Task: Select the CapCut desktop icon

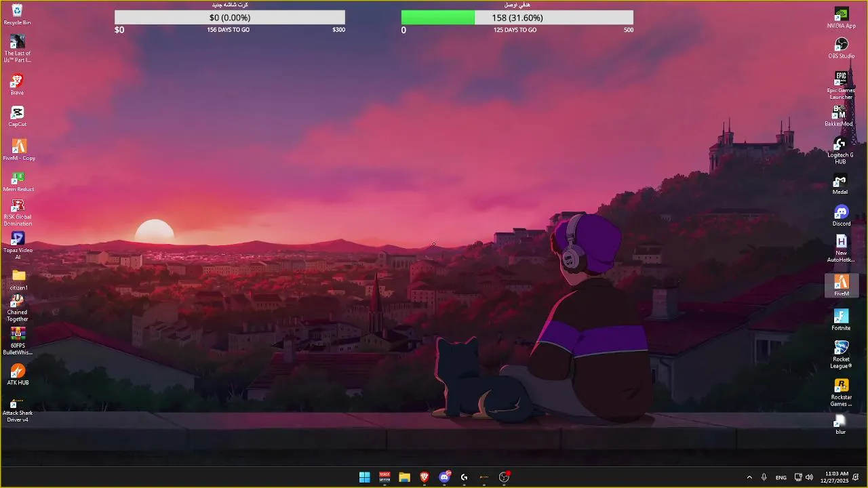Action: pos(18,117)
